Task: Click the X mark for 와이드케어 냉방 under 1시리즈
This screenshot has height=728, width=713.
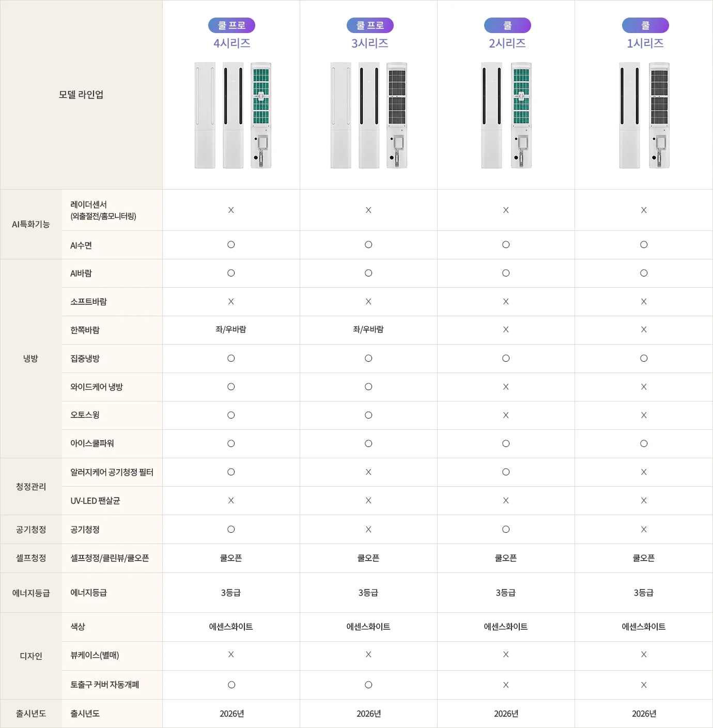Action: (644, 387)
